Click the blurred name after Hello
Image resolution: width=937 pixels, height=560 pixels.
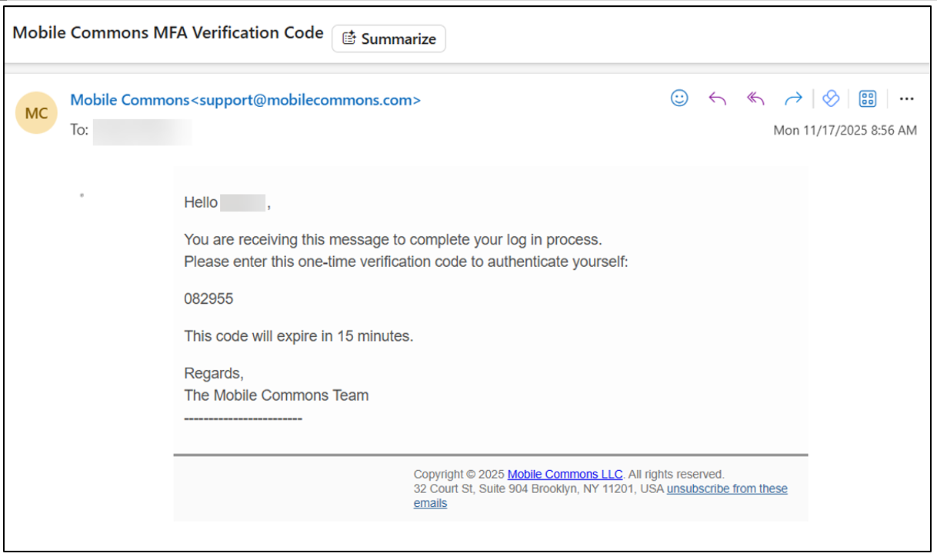(x=243, y=203)
